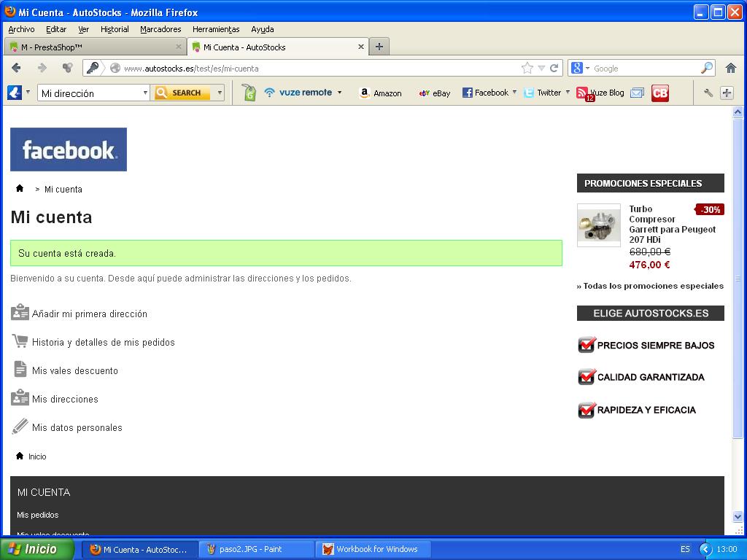This screenshot has width=747, height=560.
Task: Click the address card icon beside Mis direcciones
Action: [20, 397]
